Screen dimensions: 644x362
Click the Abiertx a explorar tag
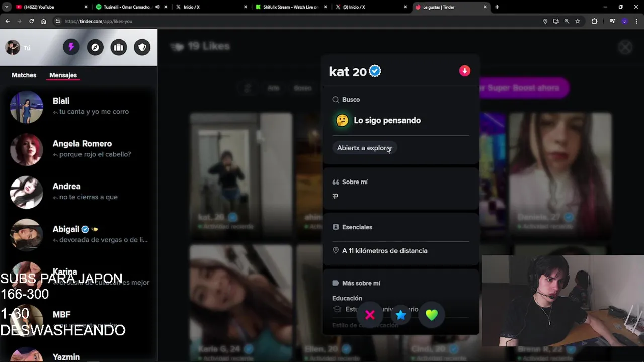pos(364,148)
